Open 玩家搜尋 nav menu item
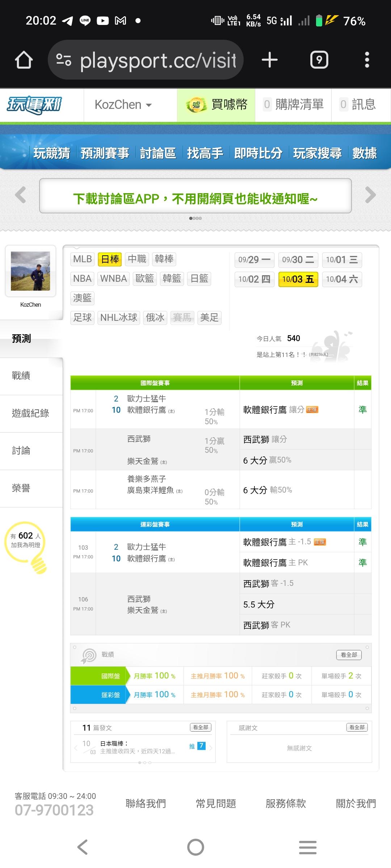This screenshot has width=391, height=868. pos(317,153)
